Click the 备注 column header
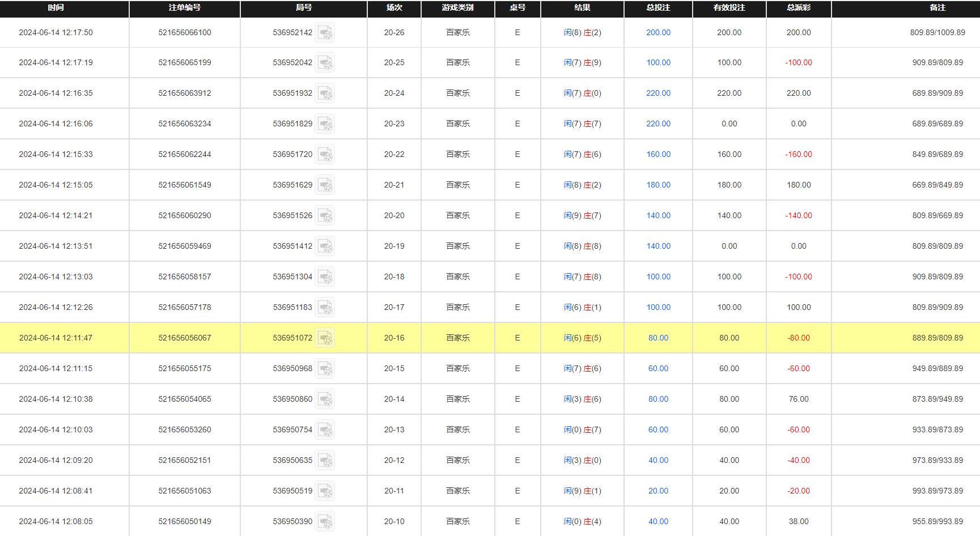980x536 pixels. point(937,8)
